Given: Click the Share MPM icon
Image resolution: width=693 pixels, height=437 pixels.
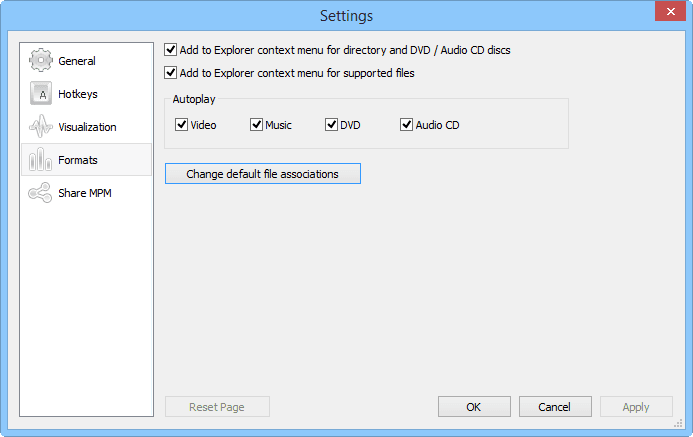Looking at the screenshot, I should click(40, 193).
